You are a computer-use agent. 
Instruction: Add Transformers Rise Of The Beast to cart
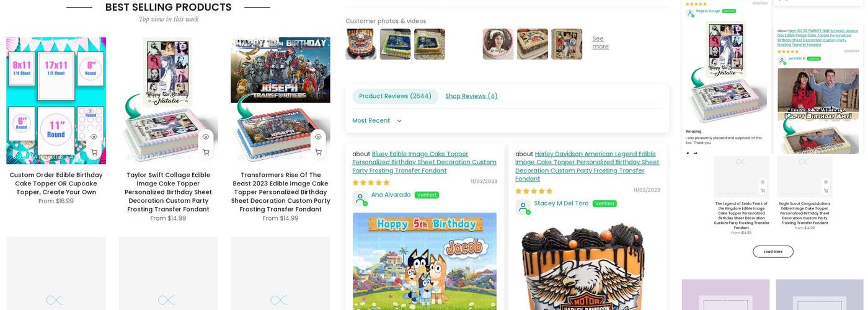318,153
